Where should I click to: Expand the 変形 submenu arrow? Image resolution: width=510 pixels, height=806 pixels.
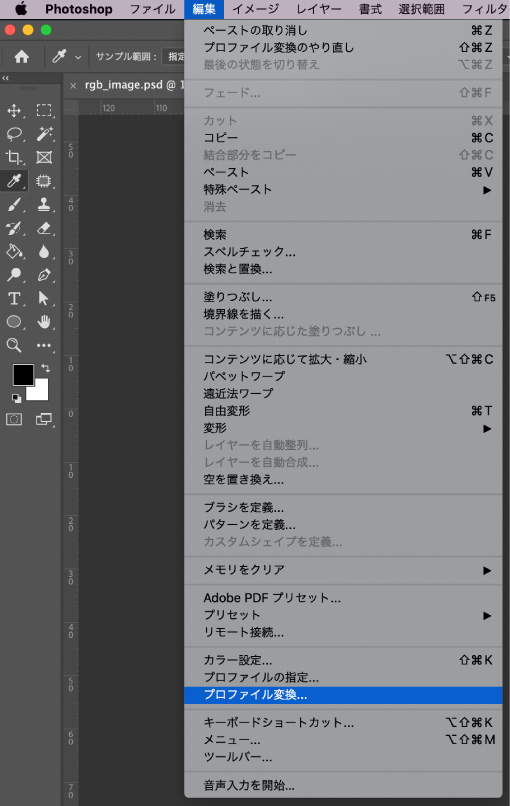point(486,428)
